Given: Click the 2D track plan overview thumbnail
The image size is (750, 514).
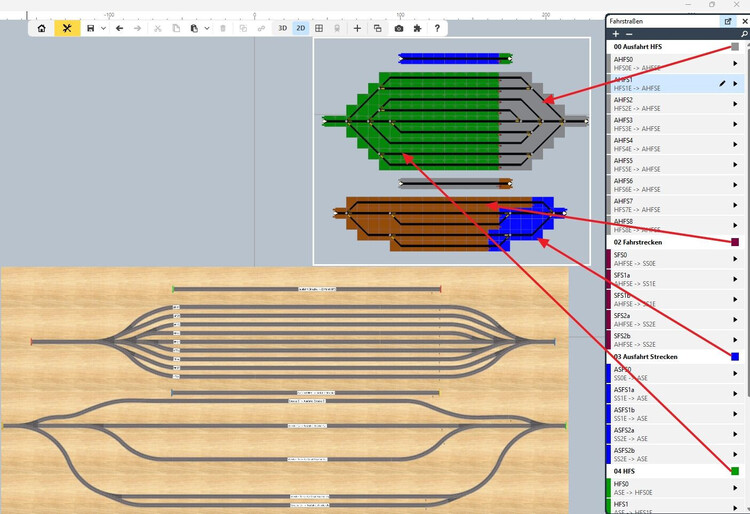Looking at the screenshot, I should 452,151.
